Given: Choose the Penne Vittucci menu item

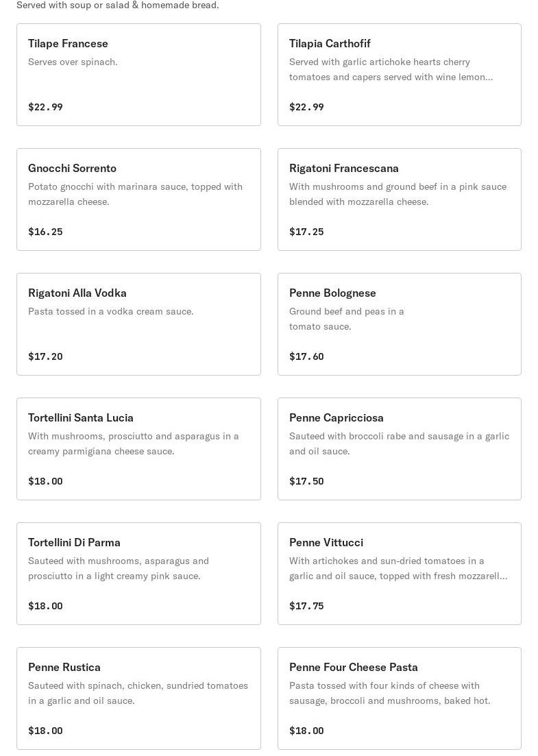Looking at the screenshot, I should [399, 574].
